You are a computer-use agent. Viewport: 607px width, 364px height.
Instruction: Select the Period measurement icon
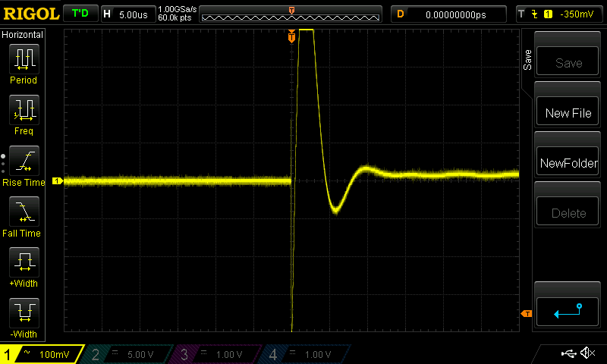(24, 59)
